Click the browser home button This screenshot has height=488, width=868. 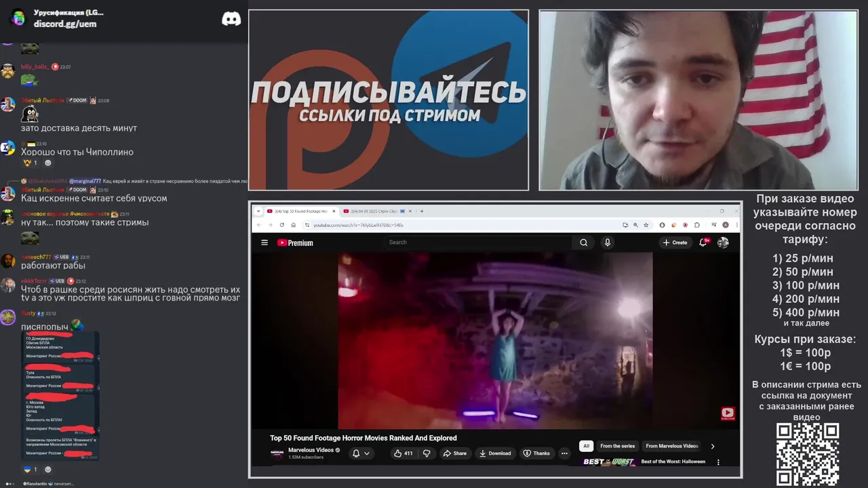click(x=293, y=225)
